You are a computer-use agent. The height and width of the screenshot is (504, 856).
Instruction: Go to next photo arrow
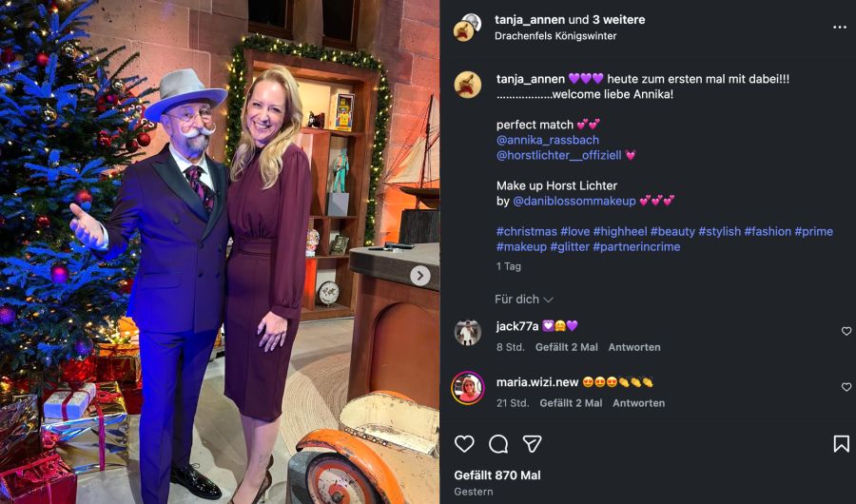pyautogui.click(x=419, y=276)
